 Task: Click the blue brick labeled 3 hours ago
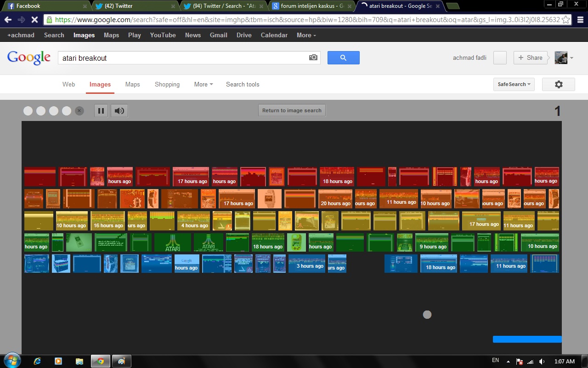(x=307, y=263)
